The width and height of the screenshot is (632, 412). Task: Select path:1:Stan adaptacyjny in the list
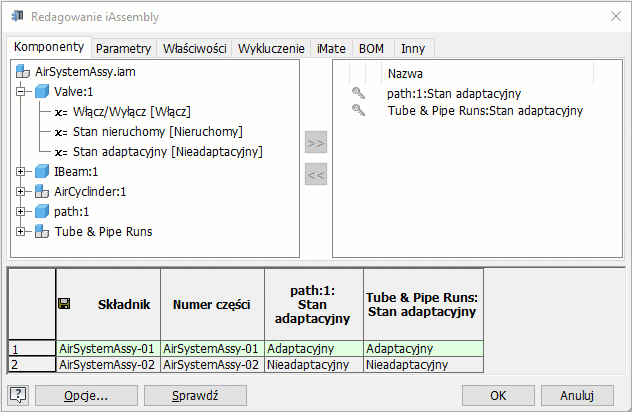point(454,94)
